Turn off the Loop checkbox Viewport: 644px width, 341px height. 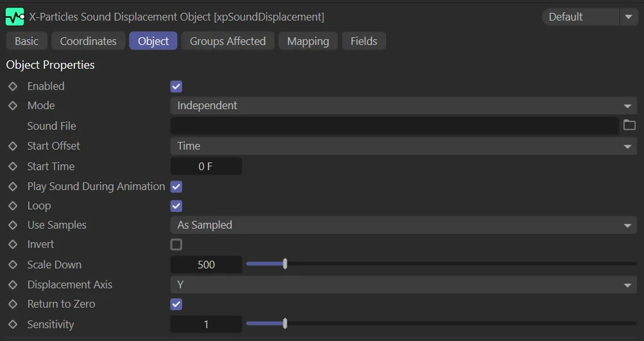(x=176, y=205)
